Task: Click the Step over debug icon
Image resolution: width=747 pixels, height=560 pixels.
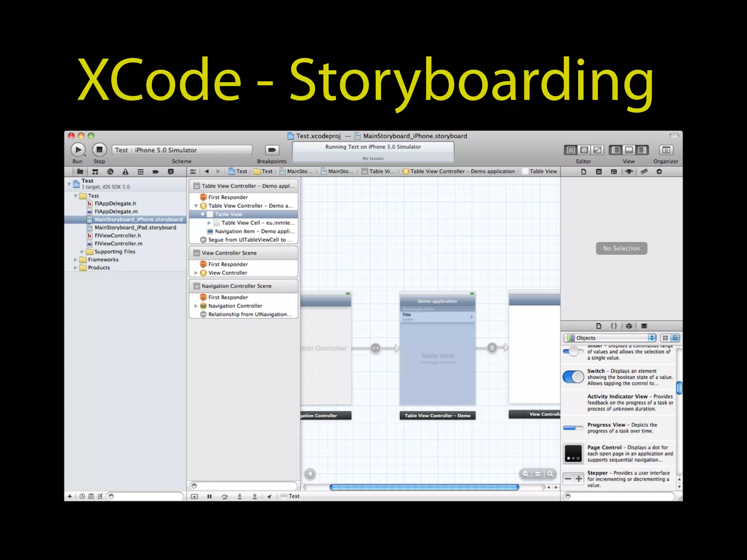Action: (x=225, y=496)
